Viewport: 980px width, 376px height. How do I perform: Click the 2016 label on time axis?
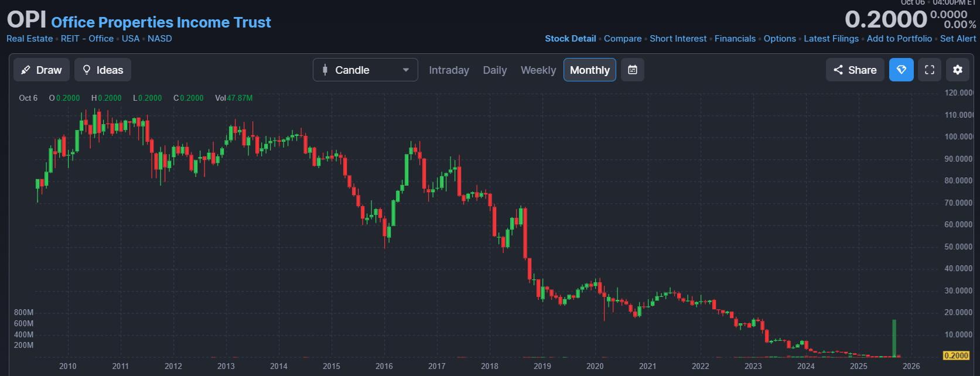[x=384, y=366]
